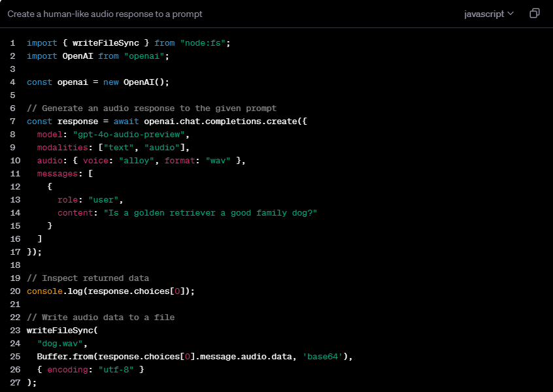Click the "utf-8" encoding value
The width and height of the screenshot is (553, 392).
coord(118,369)
